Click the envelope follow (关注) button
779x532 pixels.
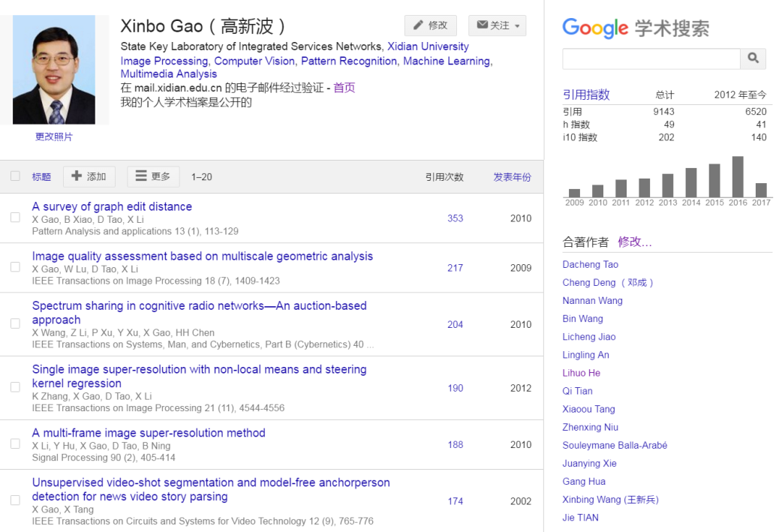[497, 26]
